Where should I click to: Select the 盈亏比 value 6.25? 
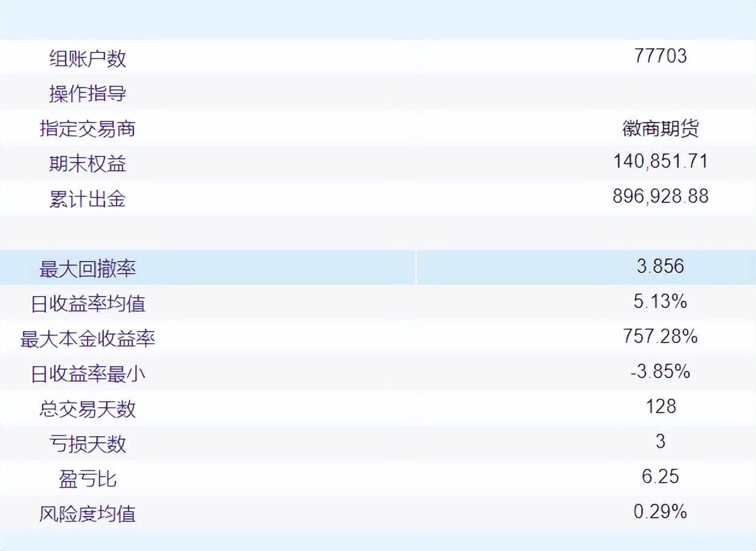point(661,478)
